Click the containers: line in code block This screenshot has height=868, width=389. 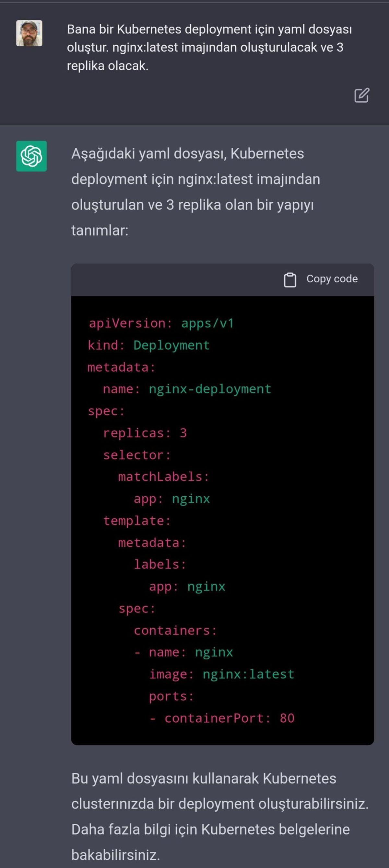tap(175, 630)
